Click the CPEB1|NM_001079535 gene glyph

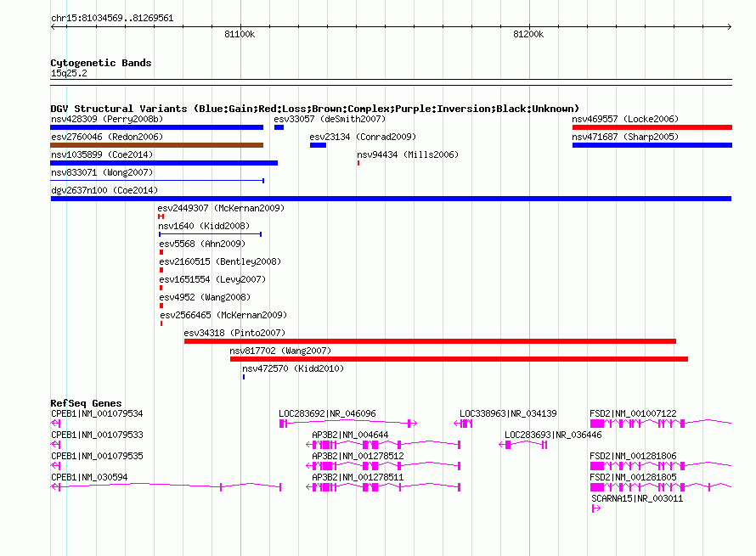pos(55,465)
